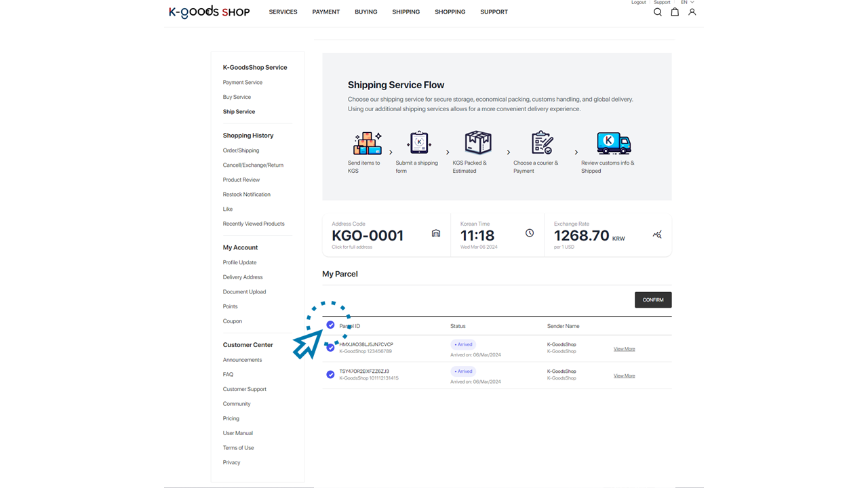Screen dimensions: 868x488
Task: Click the delivery truck Shipped step icon
Action: pos(613,144)
